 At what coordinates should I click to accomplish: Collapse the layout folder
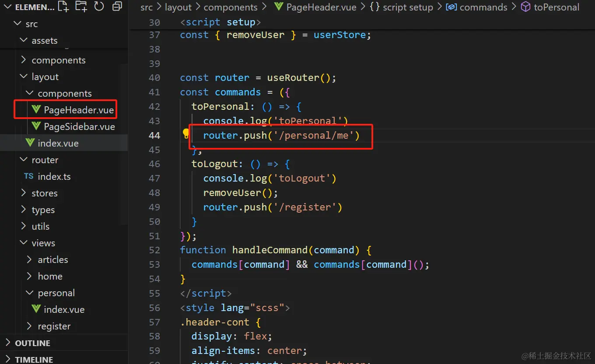coord(24,77)
